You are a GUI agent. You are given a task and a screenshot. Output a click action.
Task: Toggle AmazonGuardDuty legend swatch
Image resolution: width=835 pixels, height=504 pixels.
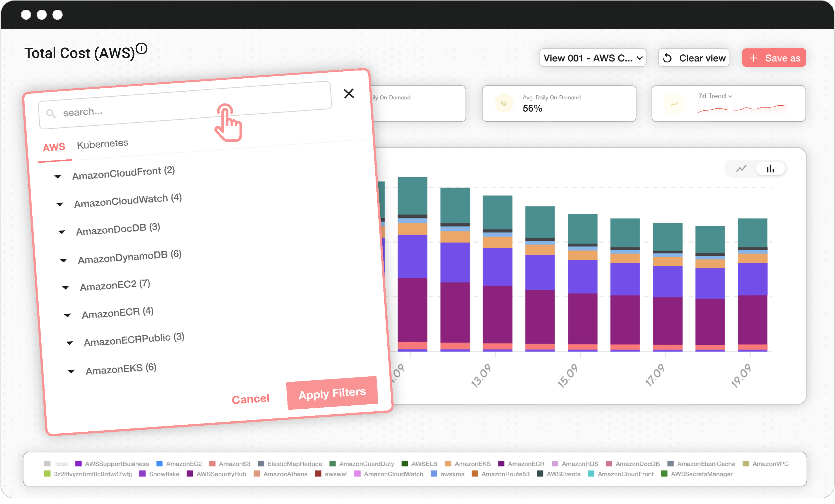[x=332, y=464]
